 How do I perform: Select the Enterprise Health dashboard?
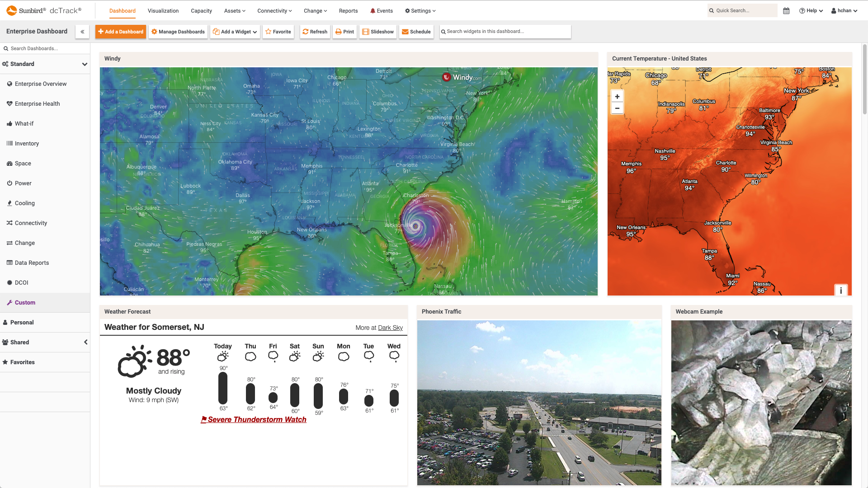click(37, 103)
